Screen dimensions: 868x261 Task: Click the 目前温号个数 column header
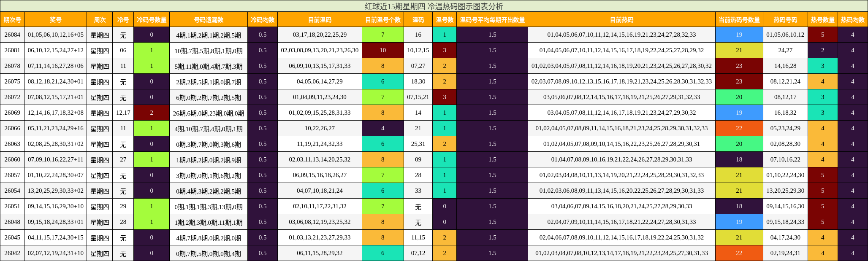point(383,19)
